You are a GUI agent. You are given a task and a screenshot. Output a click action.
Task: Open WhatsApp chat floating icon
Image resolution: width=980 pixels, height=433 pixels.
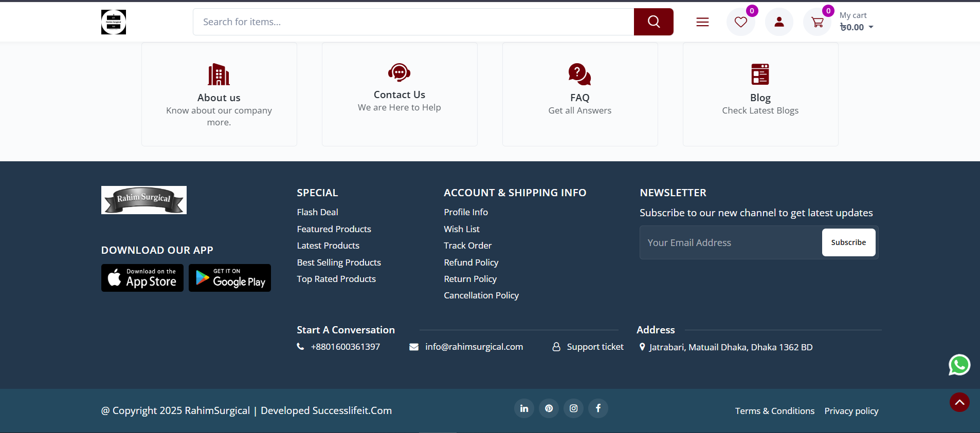(959, 365)
